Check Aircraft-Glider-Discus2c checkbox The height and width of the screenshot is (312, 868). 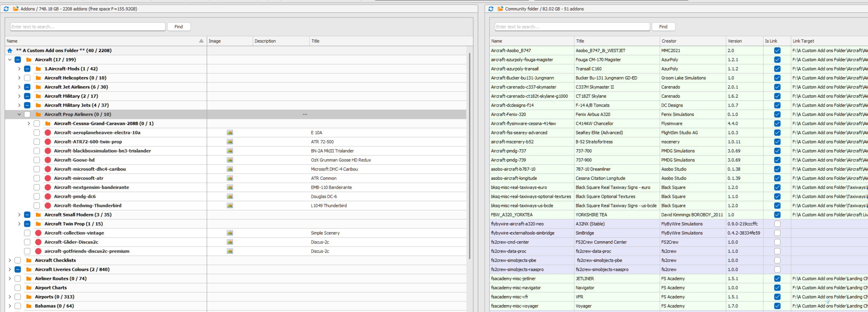(x=27, y=242)
